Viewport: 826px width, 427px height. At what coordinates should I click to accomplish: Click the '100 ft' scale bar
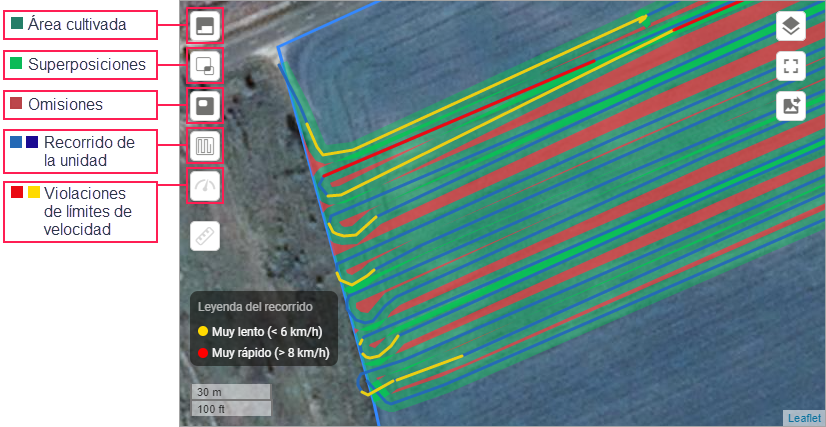pyautogui.click(x=231, y=408)
